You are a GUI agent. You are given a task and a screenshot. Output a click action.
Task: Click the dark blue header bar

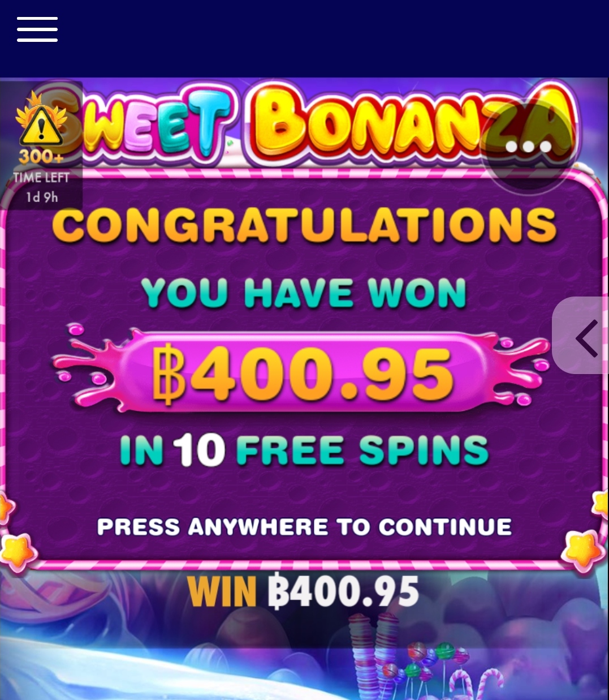point(304,38)
